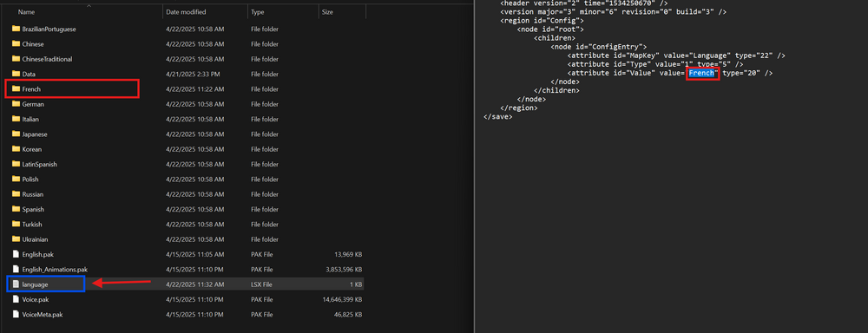Click the closing </children> tag line
This screenshot has width=868, height=333.
tap(557, 90)
